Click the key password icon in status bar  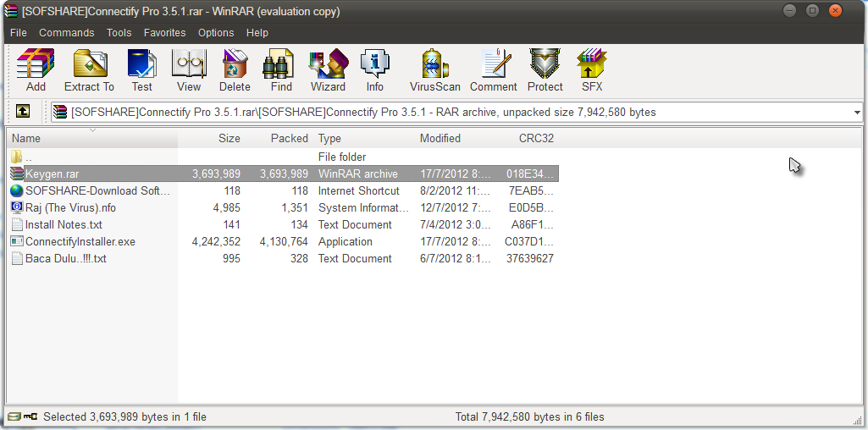coord(30,416)
